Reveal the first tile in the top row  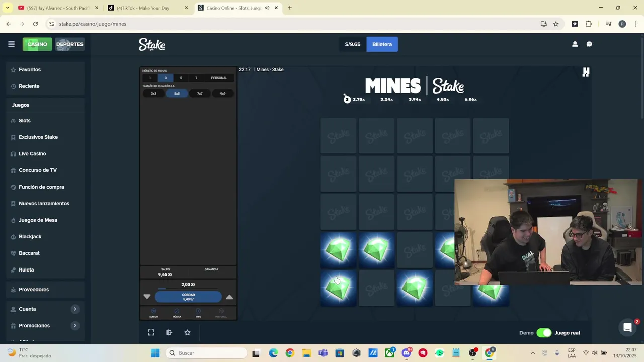coord(338,136)
